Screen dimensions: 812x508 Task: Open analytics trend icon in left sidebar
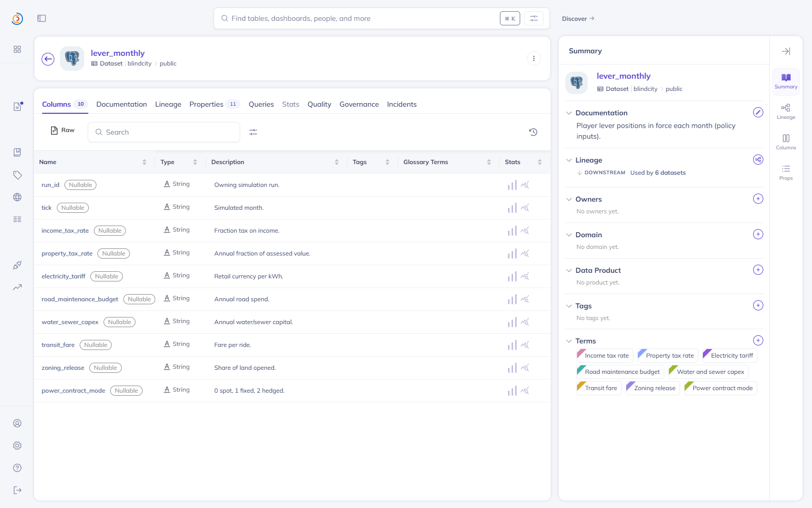tap(17, 287)
